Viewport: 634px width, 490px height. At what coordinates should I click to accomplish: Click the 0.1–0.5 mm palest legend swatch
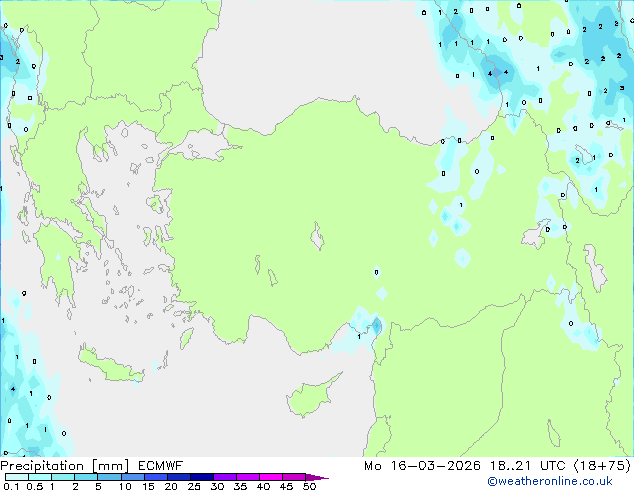[17, 477]
